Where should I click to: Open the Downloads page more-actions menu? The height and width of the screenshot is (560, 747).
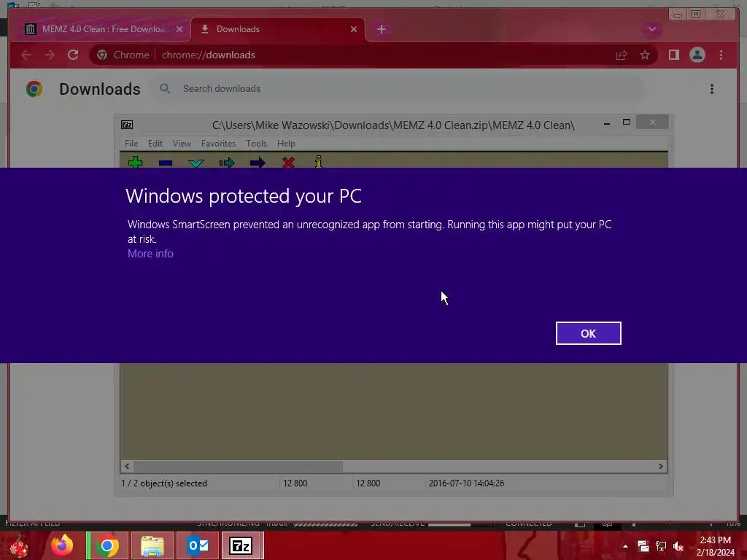(x=712, y=89)
